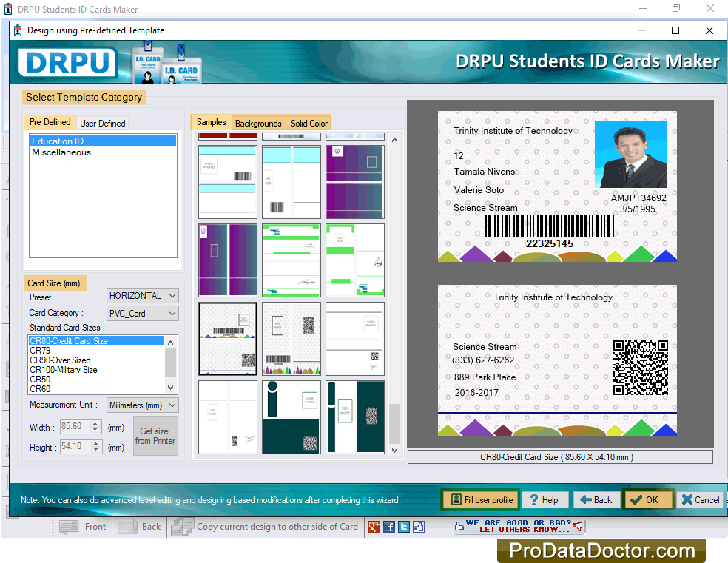The width and height of the screenshot is (728, 563).
Task: Increase Width with the up stepper arrow
Action: coord(95,423)
